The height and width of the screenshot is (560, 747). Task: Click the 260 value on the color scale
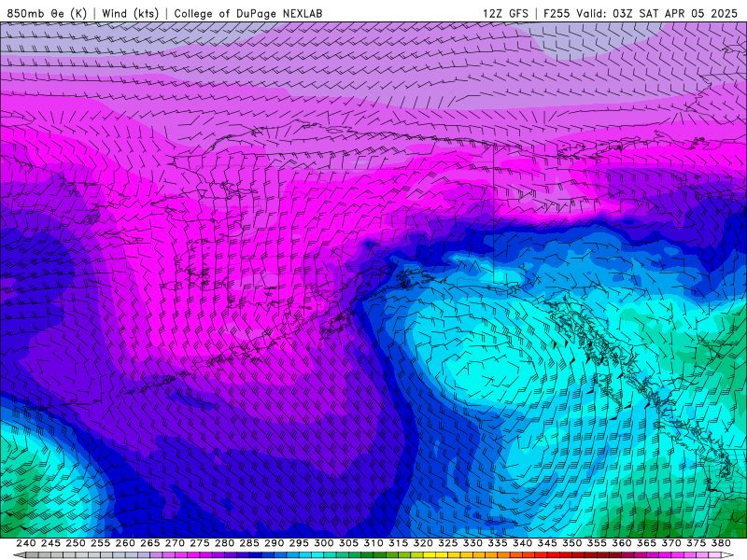tap(125, 543)
